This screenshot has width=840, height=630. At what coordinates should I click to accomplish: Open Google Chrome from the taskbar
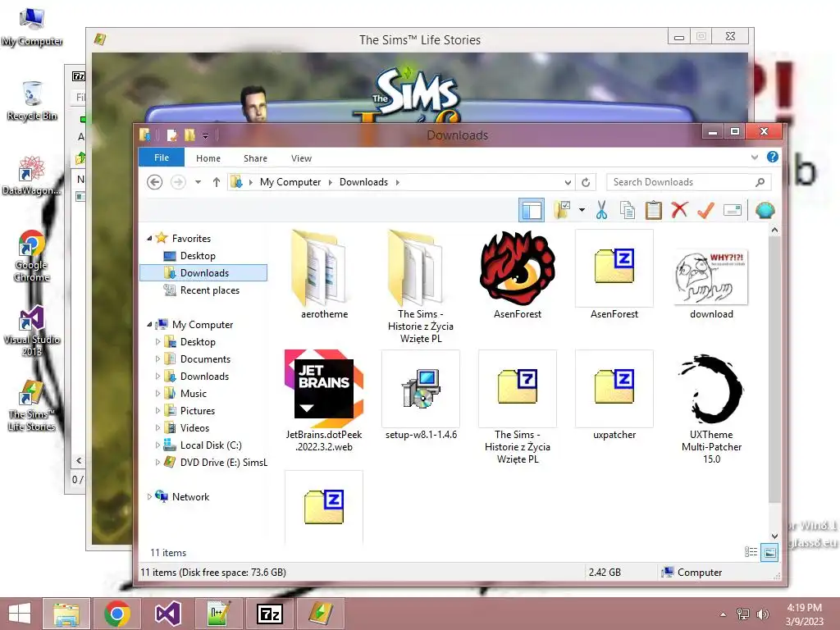[x=117, y=614]
